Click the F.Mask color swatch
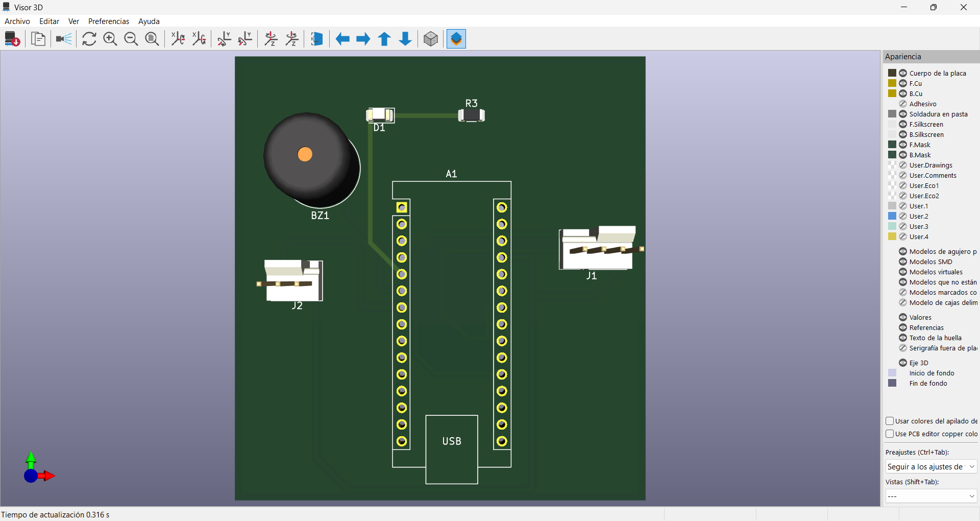The width and height of the screenshot is (980, 521). click(x=892, y=145)
